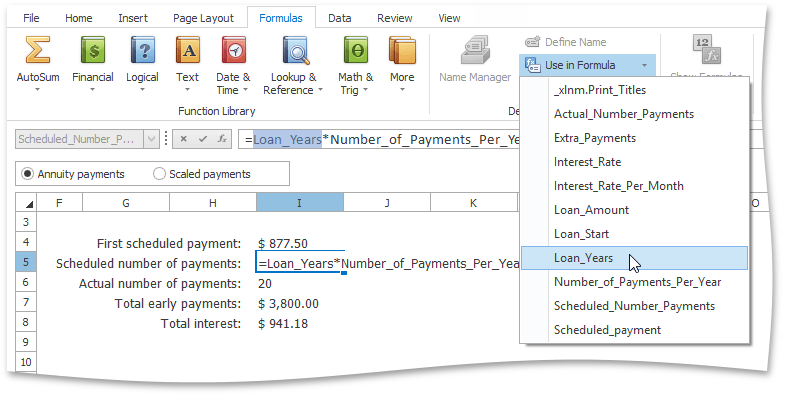
Task: Click inside the formula bar field
Action: [x=380, y=139]
